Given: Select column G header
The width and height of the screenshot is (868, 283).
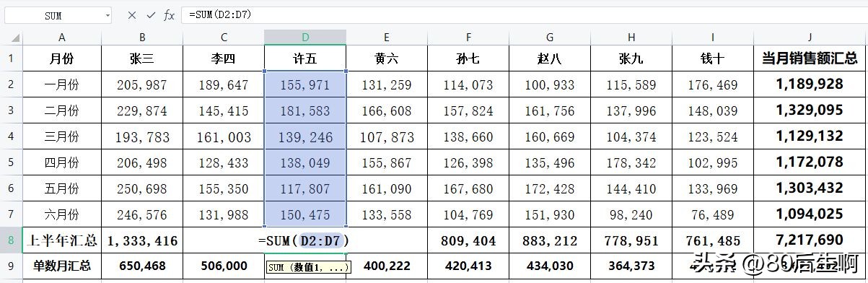Looking at the screenshot, I should tap(550, 37).
